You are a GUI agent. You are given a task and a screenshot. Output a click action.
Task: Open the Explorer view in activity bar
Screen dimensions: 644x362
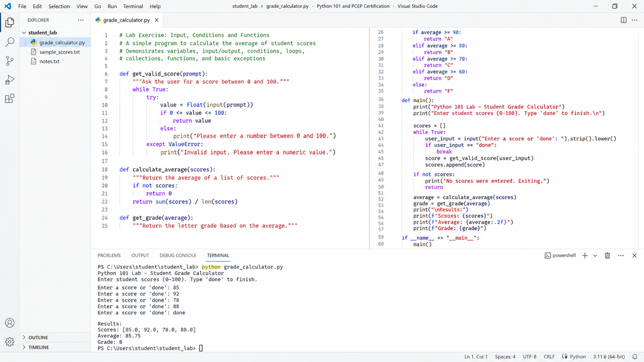10,22
